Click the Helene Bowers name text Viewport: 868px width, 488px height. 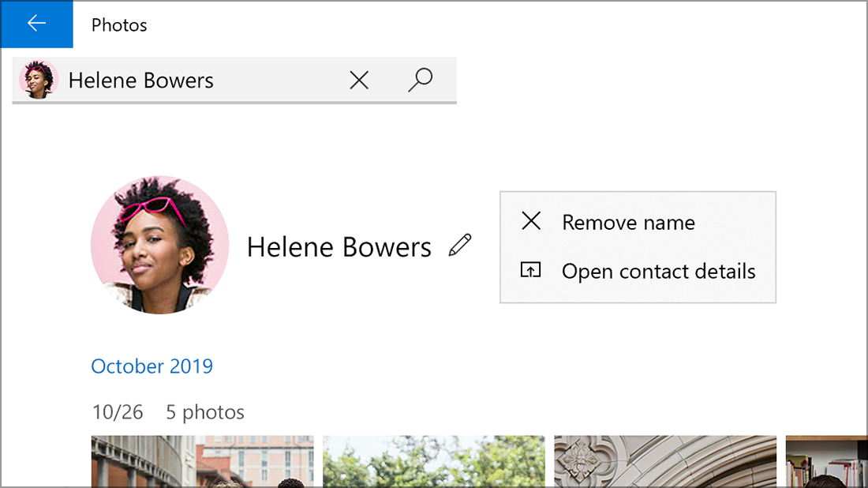click(x=339, y=246)
